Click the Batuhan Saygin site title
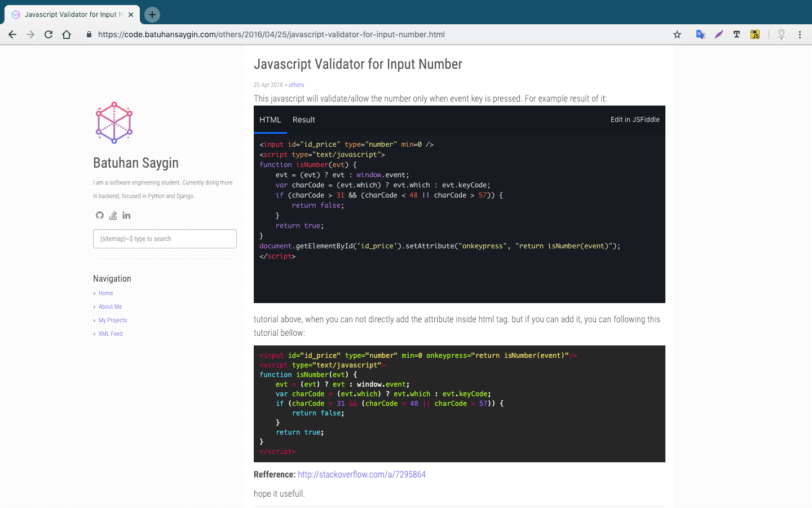Image resolution: width=812 pixels, height=508 pixels. point(136,163)
